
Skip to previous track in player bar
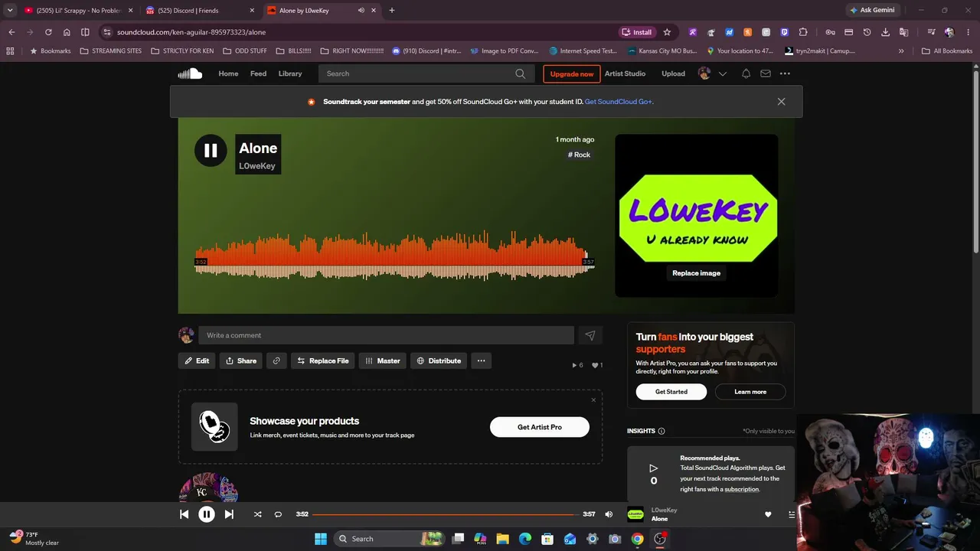click(x=184, y=514)
